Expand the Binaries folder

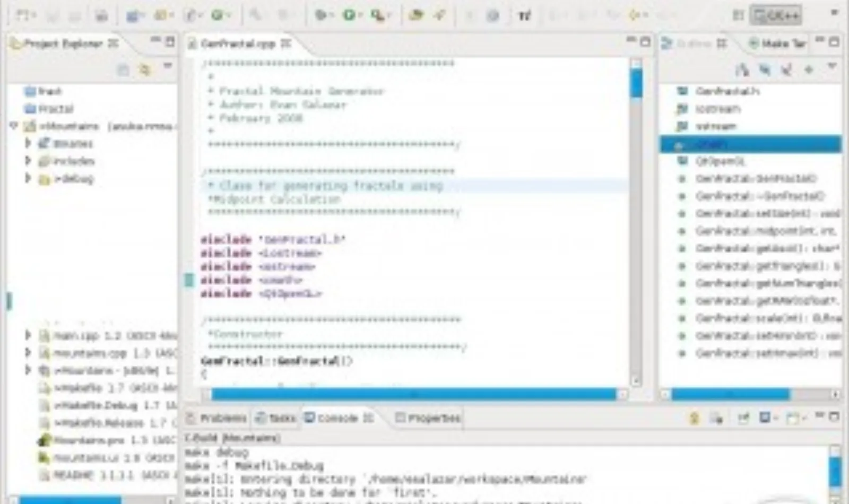[28, 143]
